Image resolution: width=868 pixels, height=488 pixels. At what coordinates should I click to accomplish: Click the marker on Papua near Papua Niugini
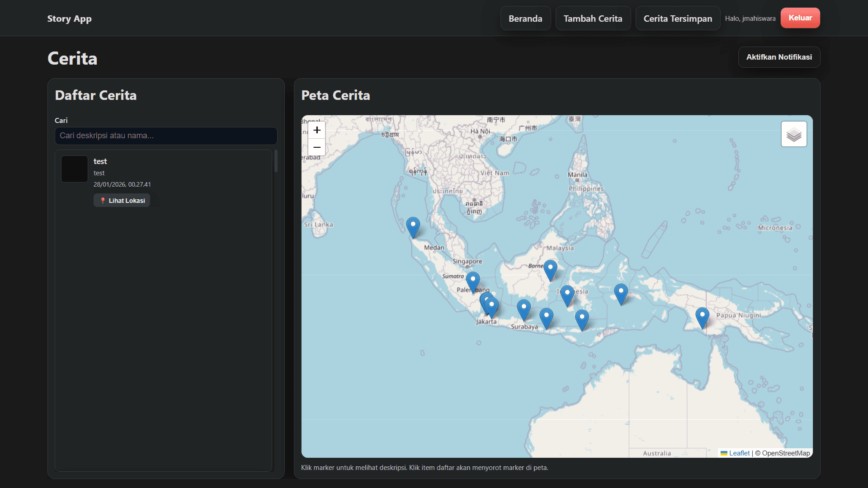click(x=702, y=316)
